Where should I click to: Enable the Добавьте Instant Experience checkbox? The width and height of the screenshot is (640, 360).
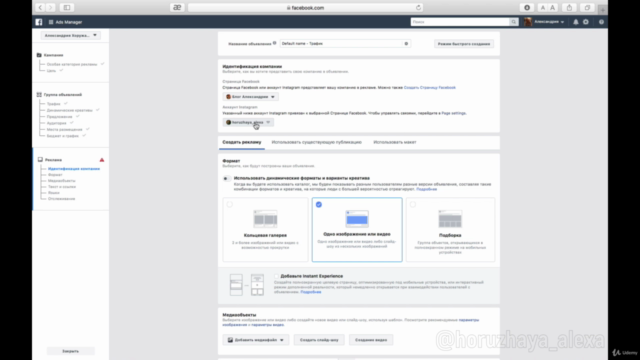pyautogui.click(x=276, y=276)
